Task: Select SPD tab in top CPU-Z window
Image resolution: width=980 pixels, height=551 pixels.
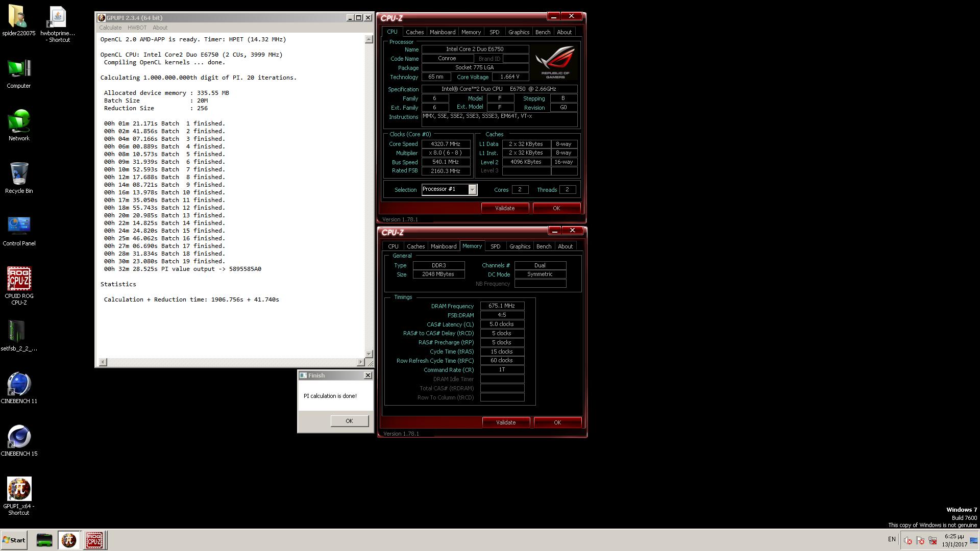Action: point(494,32)
